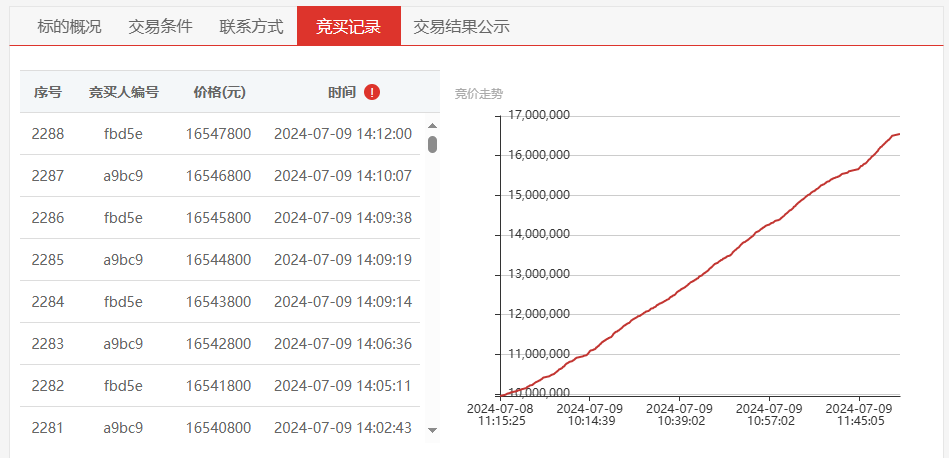The height and width of the screenshot is (458, 949).
Task: Click price 16546800 in row 2287
Action: [x=218, y=176]
